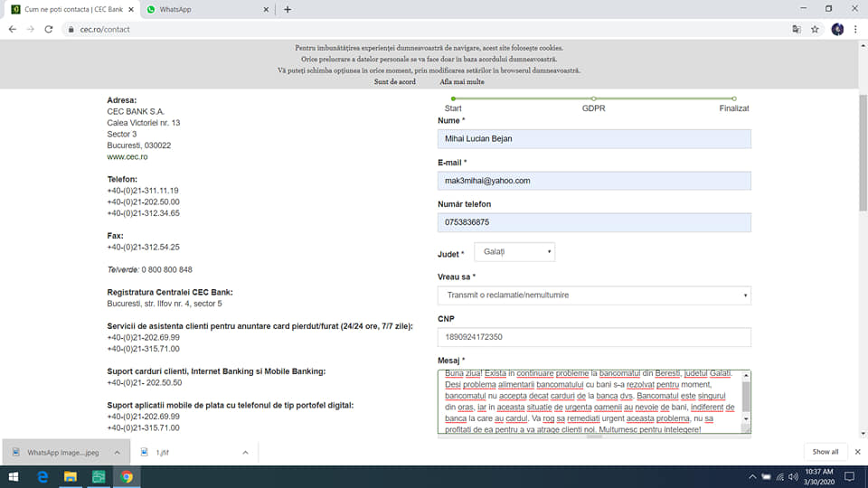
Task: Click the GDPR step marker in progress bar
Action: pyautogui.click(x=593, y=99)
